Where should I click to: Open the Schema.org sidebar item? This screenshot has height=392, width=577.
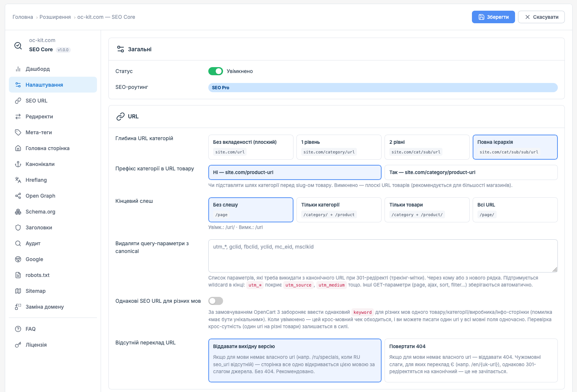point(53,212)
